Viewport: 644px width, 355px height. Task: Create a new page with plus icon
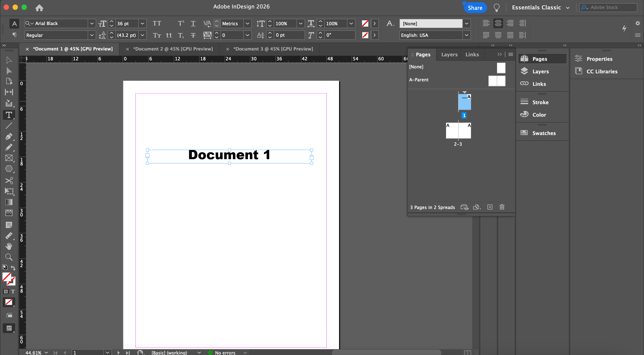(x=490, y=207)
